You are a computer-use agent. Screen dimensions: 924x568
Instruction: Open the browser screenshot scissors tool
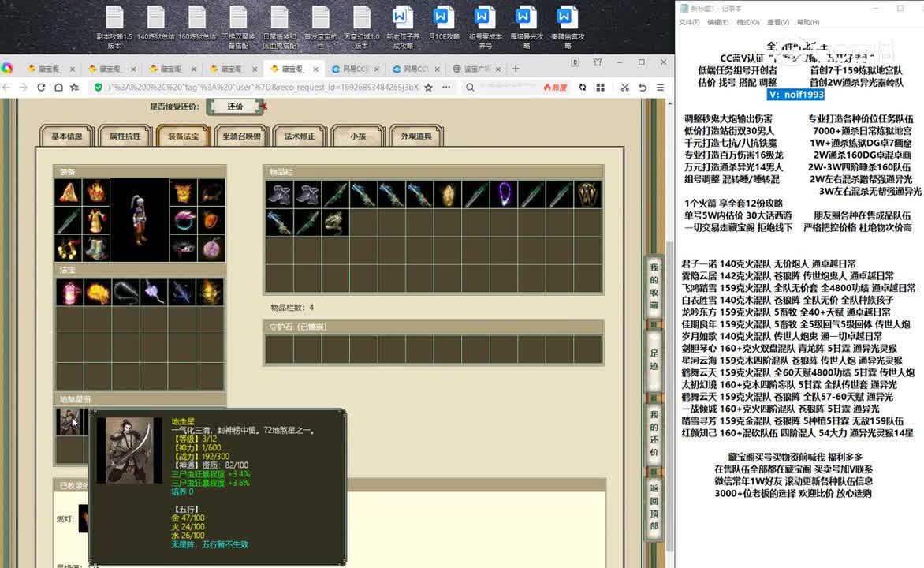click(x=624, y=88)
